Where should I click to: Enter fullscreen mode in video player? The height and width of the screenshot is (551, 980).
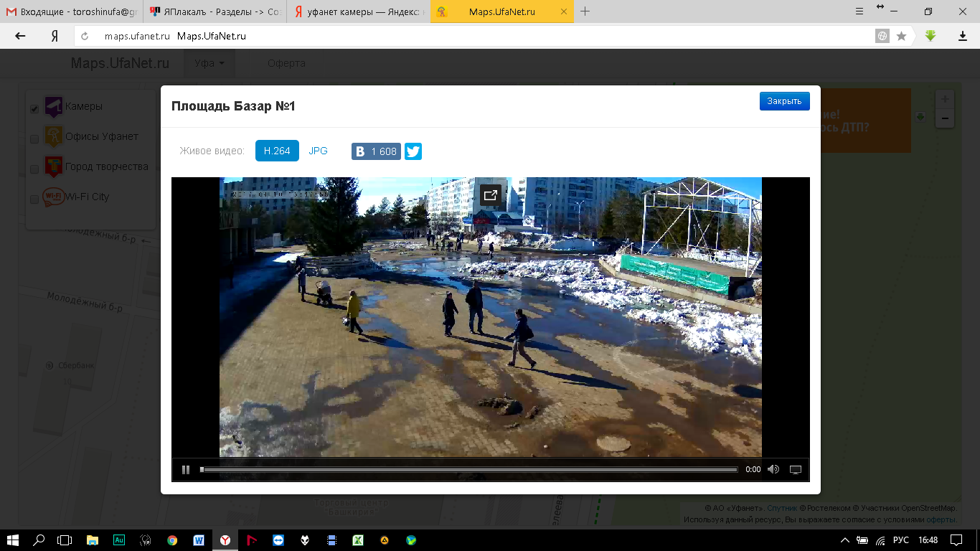coord(795,470)
